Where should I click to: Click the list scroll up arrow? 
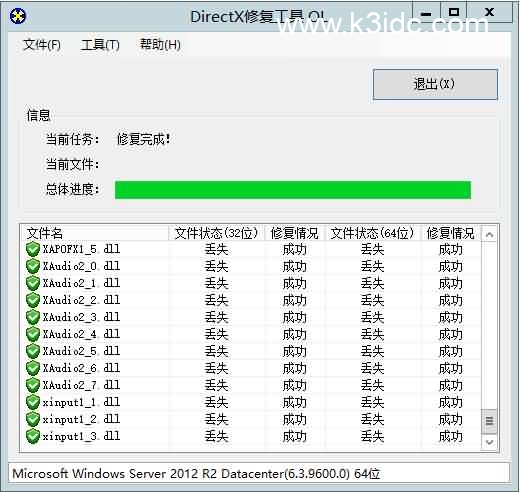pos(489,235)
